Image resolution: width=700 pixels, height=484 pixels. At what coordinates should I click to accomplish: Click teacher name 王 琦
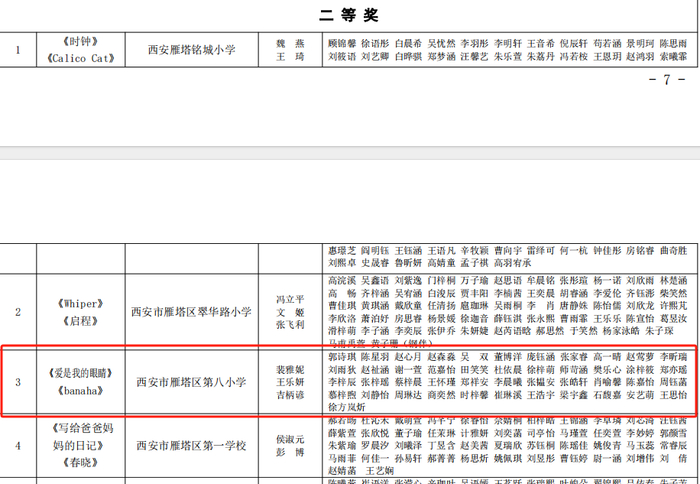coord(290,56)
